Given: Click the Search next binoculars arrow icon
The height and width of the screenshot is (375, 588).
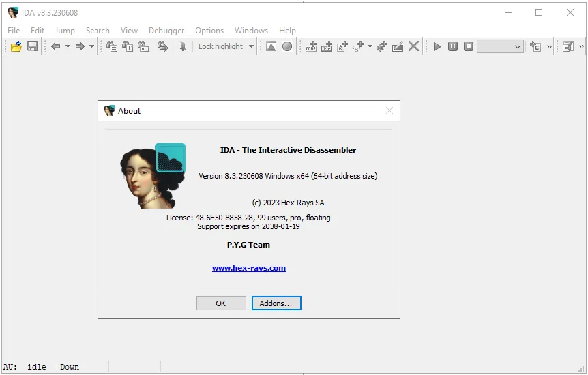Looking at the screenshot, I should pos(163,46).
